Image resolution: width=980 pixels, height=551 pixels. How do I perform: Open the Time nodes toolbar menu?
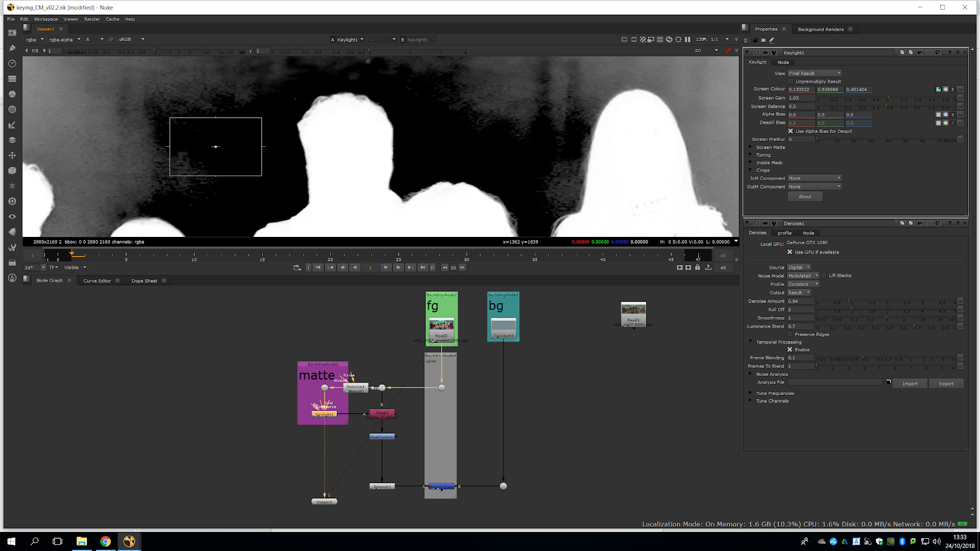point(12,64)
